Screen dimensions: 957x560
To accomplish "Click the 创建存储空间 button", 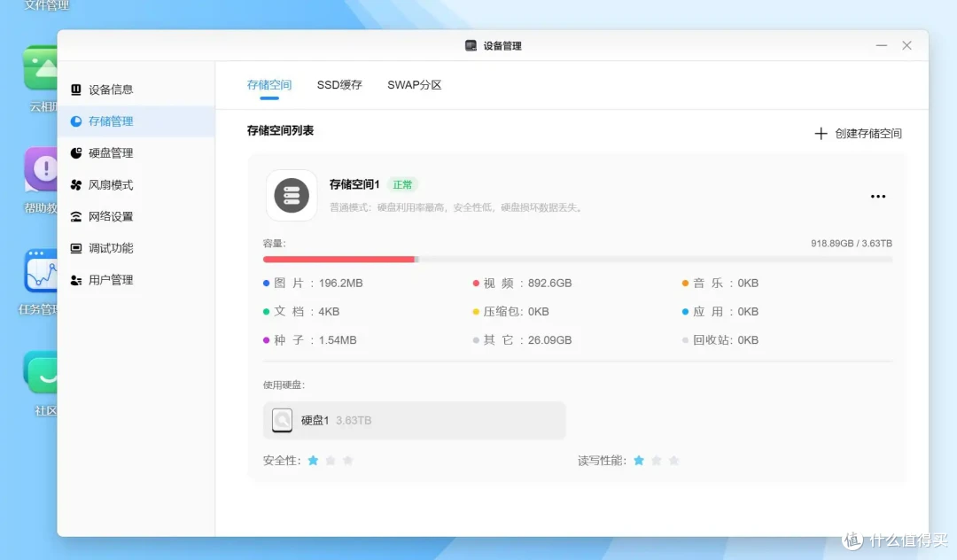I will point(858,134).
